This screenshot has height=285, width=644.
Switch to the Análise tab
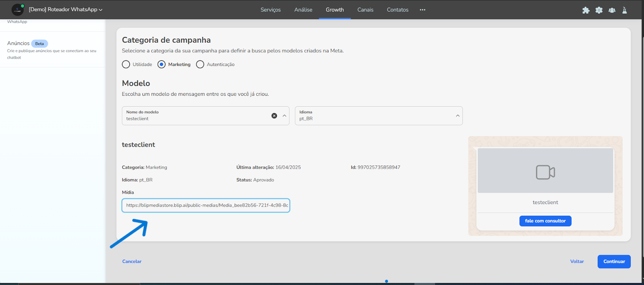(x=303, y=10)
